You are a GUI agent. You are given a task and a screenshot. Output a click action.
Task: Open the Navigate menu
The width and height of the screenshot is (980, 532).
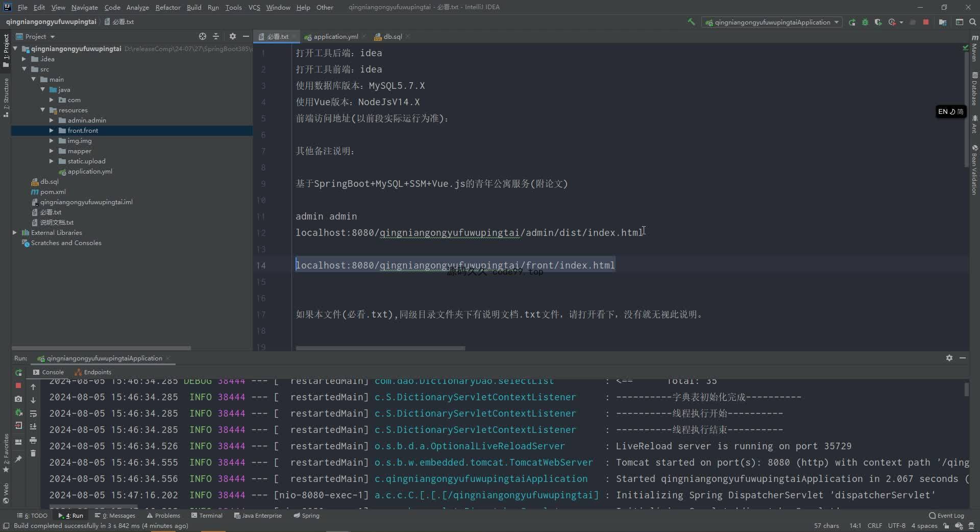(x=84, y=7)
